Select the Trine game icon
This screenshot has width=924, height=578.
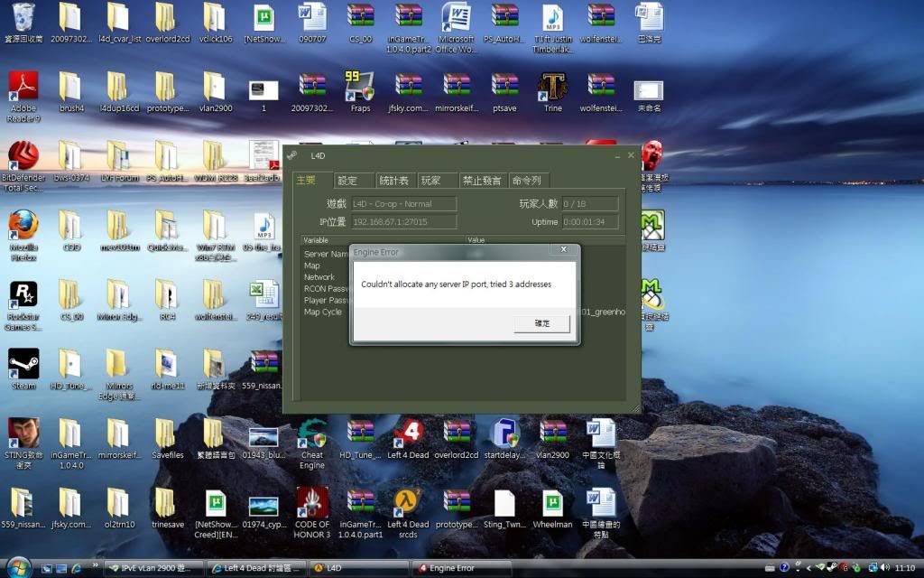click(x=552, y=88)
